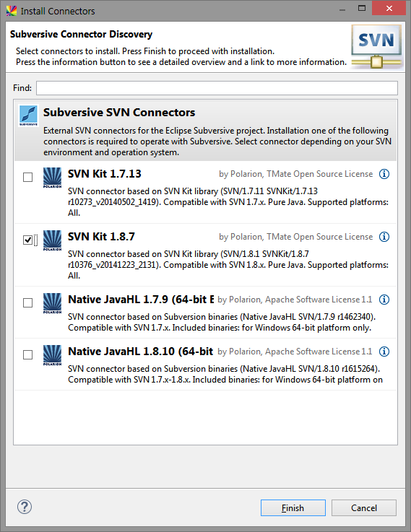Click the Polarion icon beside SVN Kit 1.7.13
The image size is (411, 532).
tap(52, 178)
